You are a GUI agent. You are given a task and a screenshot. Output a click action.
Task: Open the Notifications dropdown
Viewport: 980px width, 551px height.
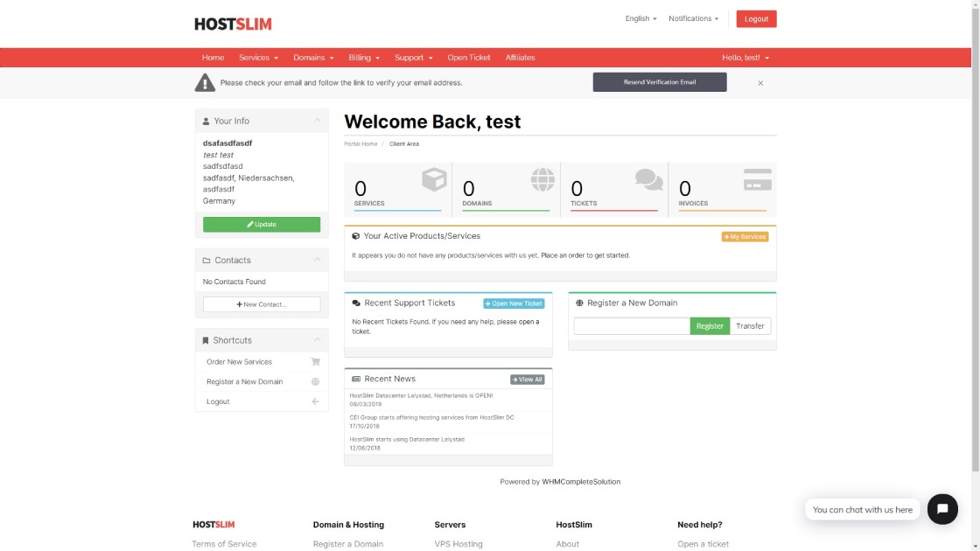692,17
